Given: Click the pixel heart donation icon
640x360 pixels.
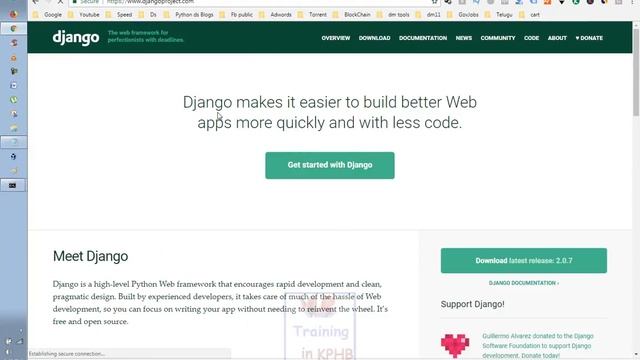Looking at the screenshot, I should click(455, 346).
